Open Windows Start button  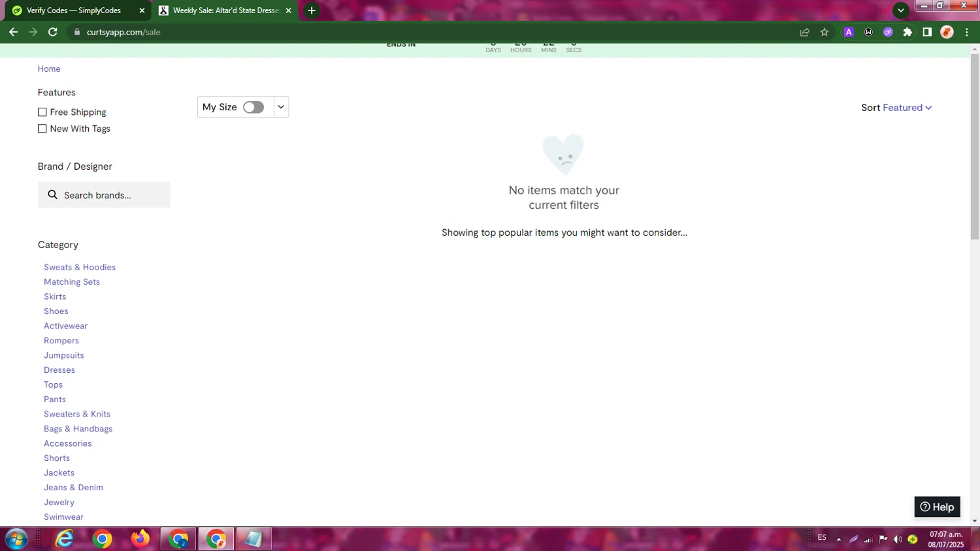(x=16, y=539)
